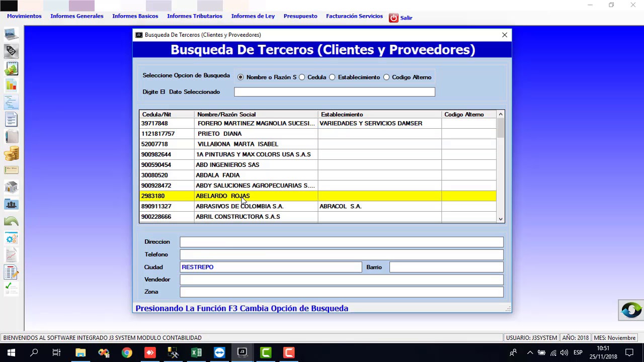Select the Cedula search option
The height and width of the screenshot is (362, 644).
click(302, 77)
